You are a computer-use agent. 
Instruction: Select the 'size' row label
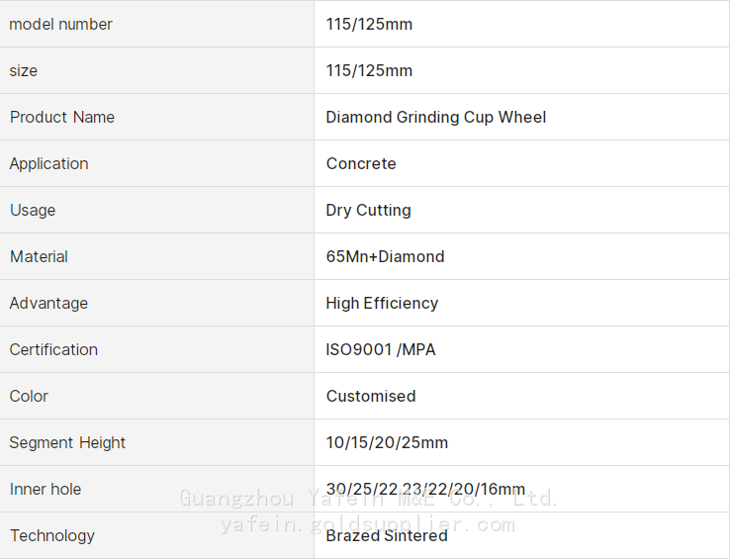24,70
